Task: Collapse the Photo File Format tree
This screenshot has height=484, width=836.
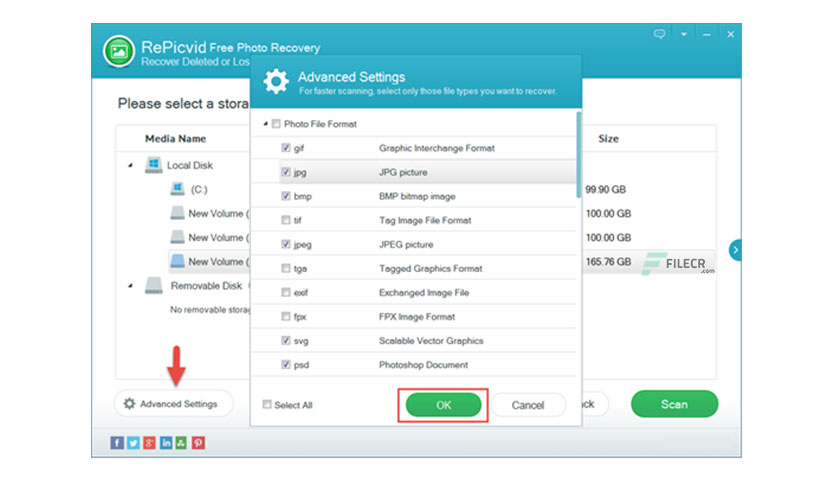Action: 265,124
